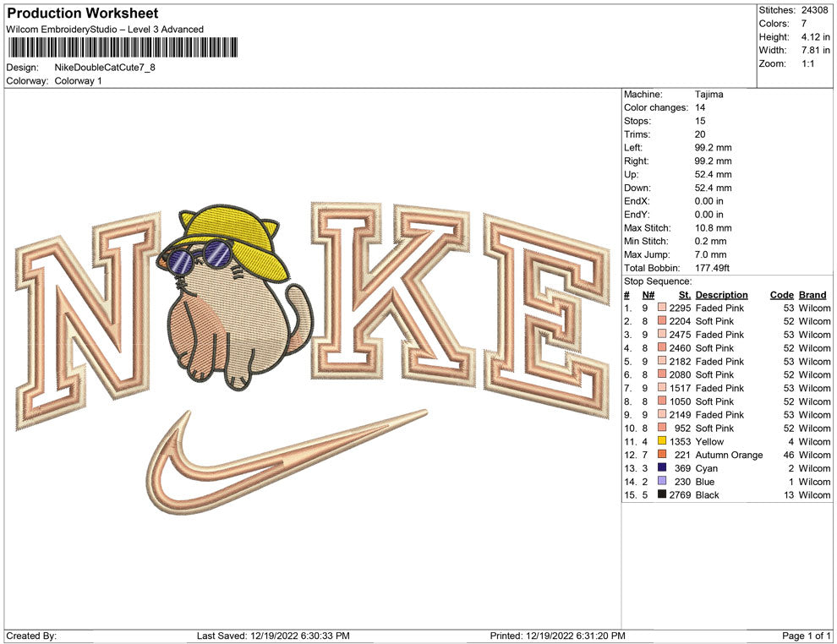Click the Brand column header
The width and height of the screenshot is (837, 644).
click(x=812, y=294)
